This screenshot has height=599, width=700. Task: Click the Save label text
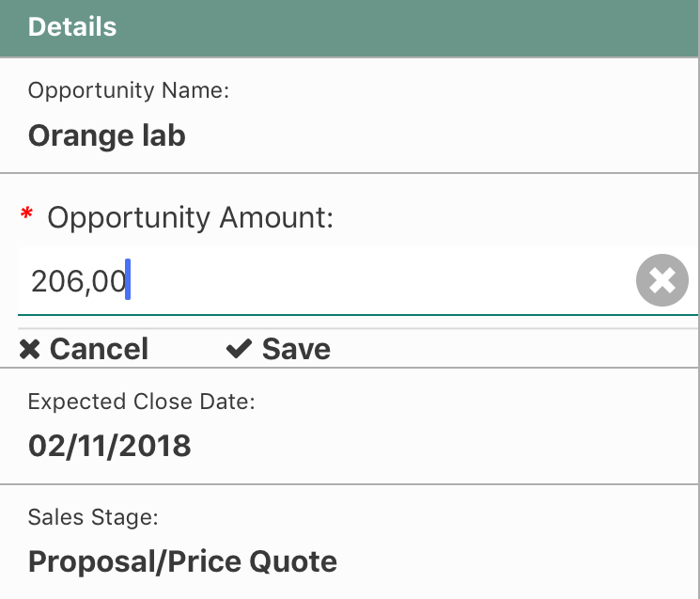coord(296,349)
